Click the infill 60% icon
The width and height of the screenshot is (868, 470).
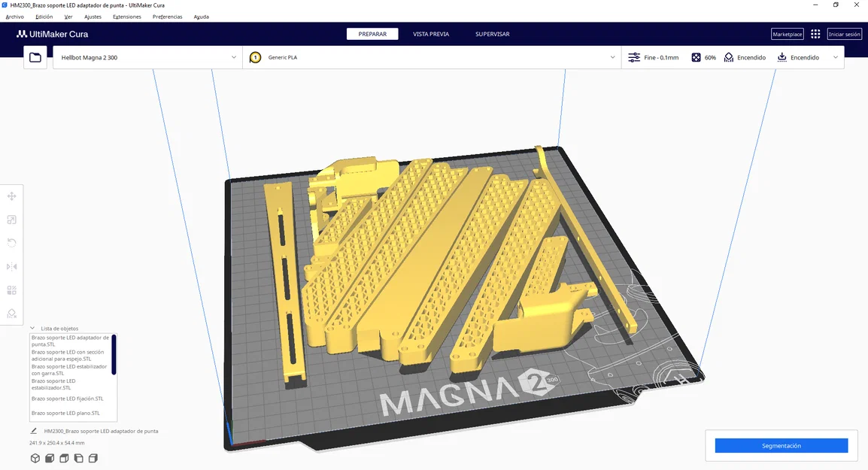coord(696,58)
